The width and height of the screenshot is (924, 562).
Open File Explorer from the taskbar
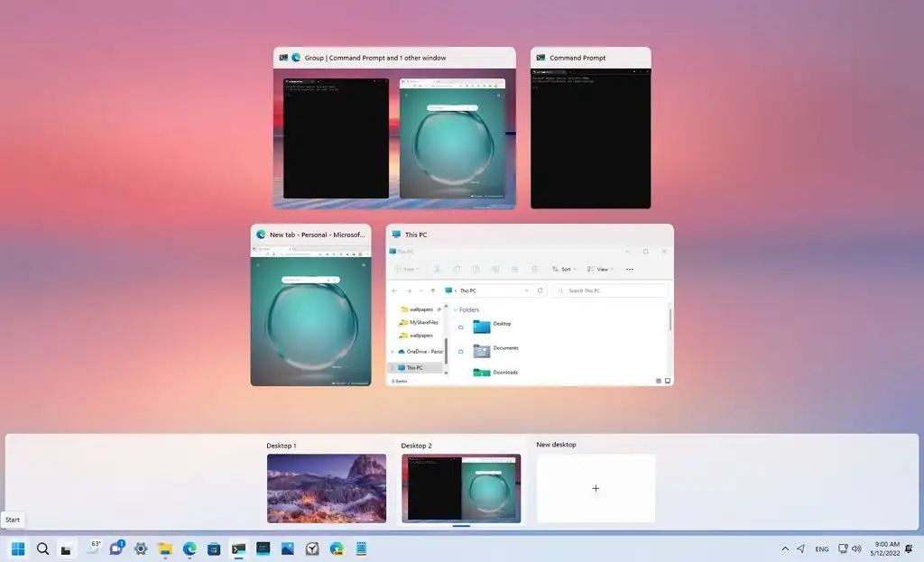(x=165, y=549)
